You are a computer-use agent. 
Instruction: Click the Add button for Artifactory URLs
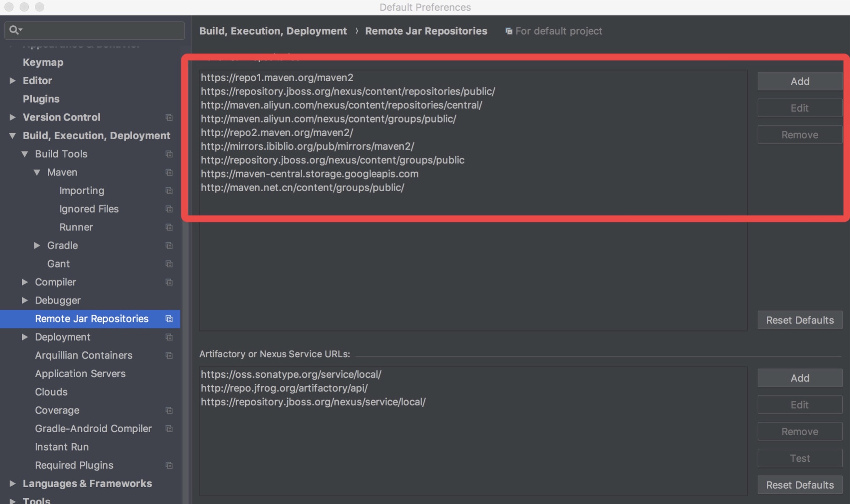(x=800, y=377)
